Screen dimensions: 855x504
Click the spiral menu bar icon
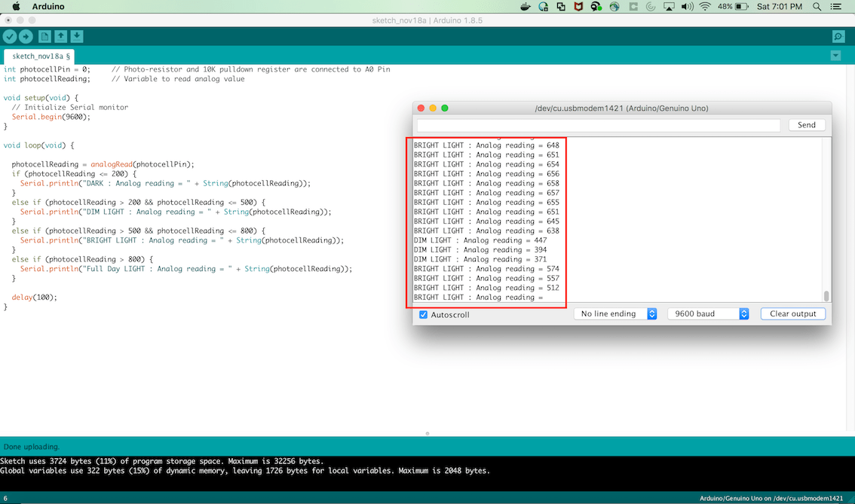pos(651,7)
